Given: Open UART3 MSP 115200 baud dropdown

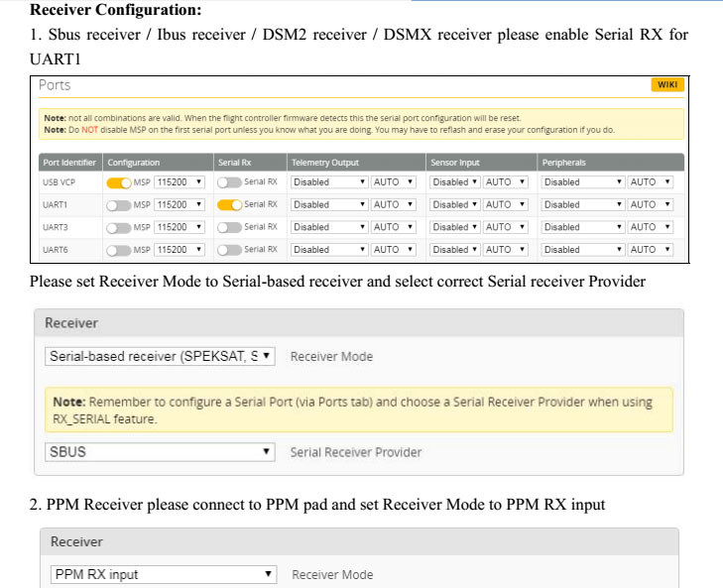Looking at the screenshot, I should point(180,227).
